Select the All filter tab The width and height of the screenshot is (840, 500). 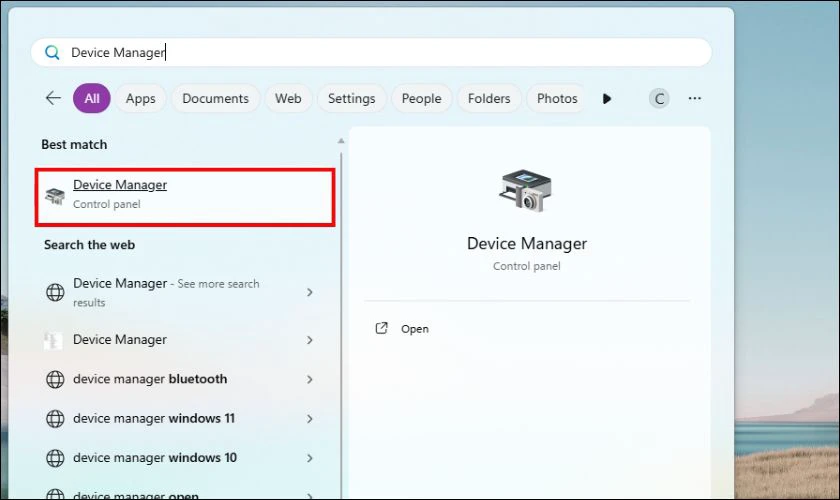[x=92, y=98]
